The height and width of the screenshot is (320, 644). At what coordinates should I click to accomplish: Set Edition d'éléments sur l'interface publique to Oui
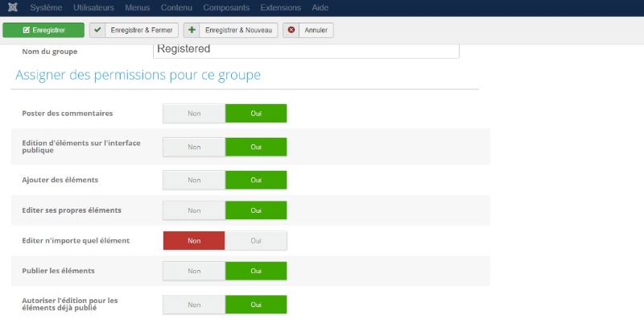256,147
